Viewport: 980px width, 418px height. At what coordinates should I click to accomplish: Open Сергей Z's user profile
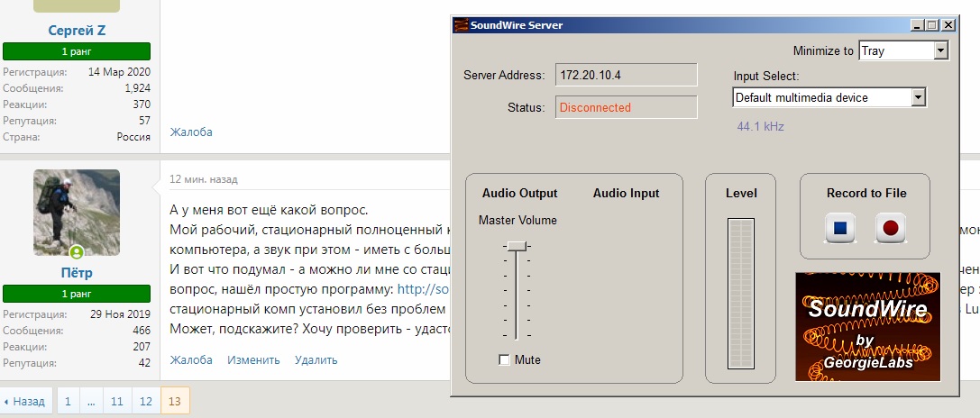pyautogui.click(x=77, y=31)
